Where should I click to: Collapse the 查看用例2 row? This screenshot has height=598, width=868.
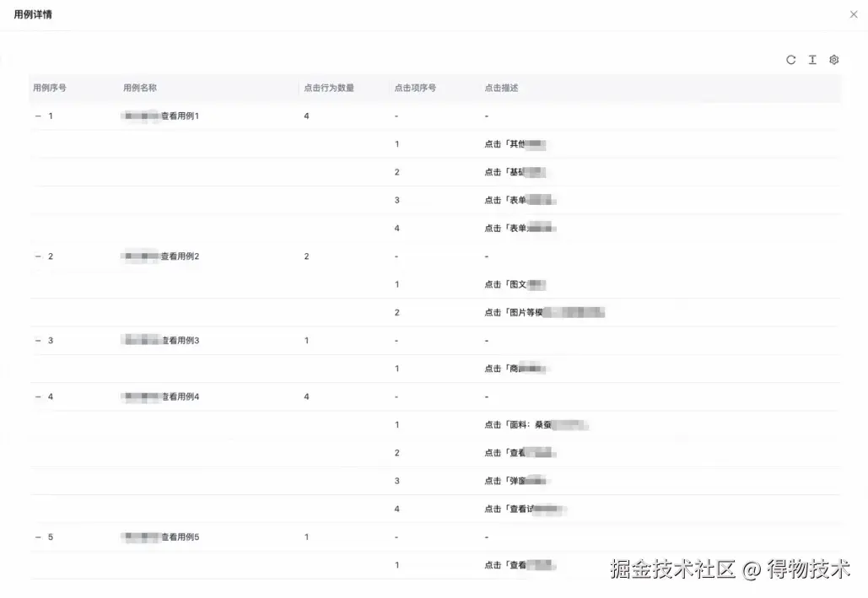(37, 256)
